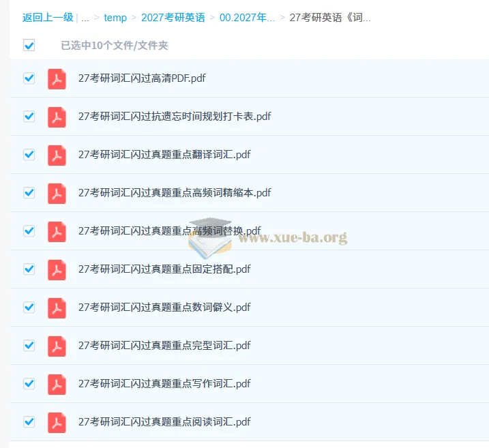Uncheck checkbox for 阅读词汇.pdf
The image size is (489, 448).
point(29,422)
